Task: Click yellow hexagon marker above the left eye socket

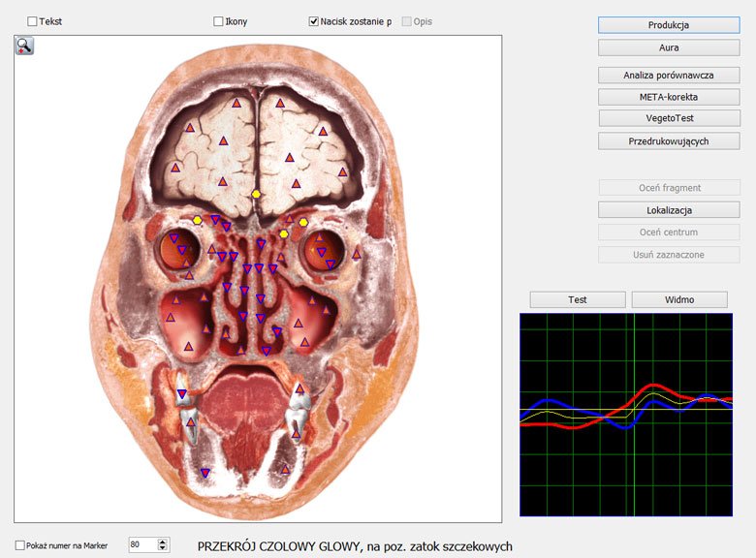Action: [x=198, y=220]
